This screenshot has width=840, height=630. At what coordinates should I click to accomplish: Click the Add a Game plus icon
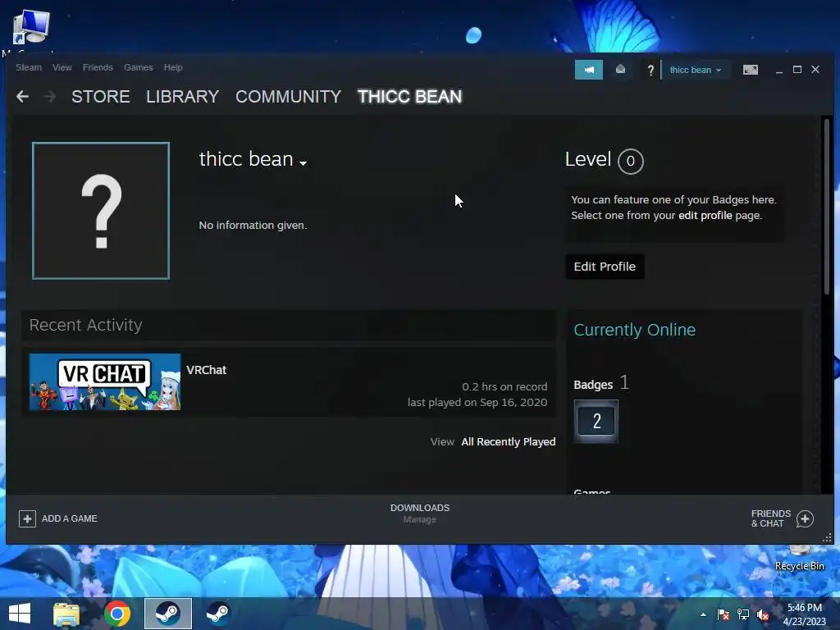27,518
